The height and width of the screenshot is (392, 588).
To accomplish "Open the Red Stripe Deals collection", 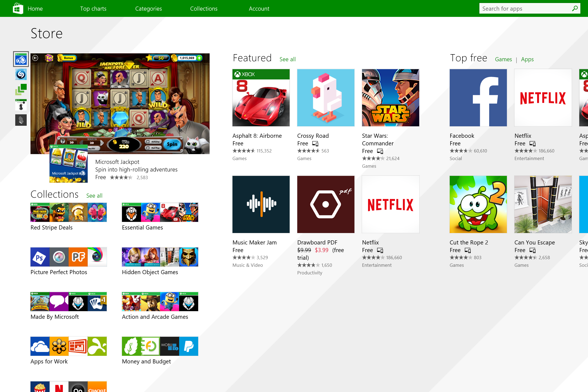I will click(69, 217).
